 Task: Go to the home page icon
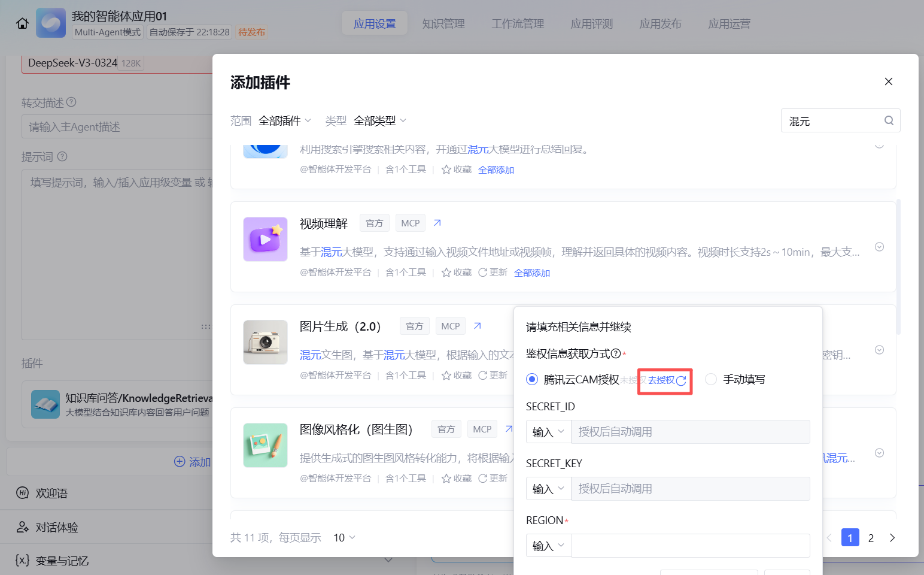click(x=22, y=23)
